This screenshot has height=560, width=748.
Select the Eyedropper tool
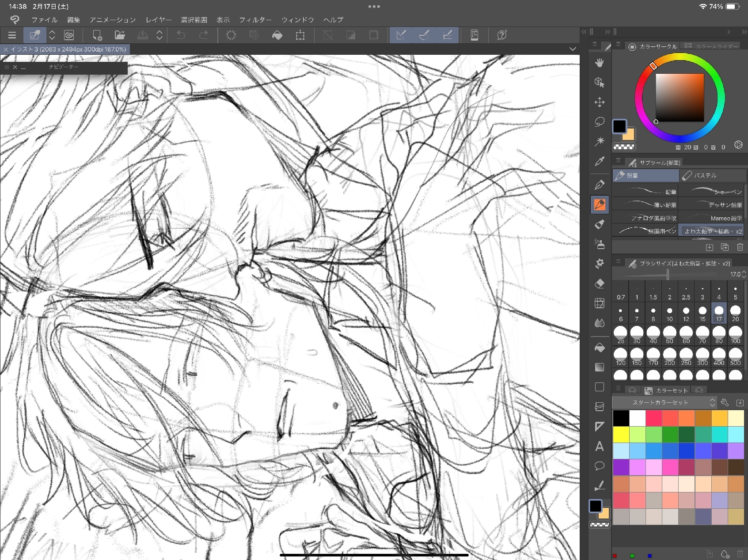(600, 162)
